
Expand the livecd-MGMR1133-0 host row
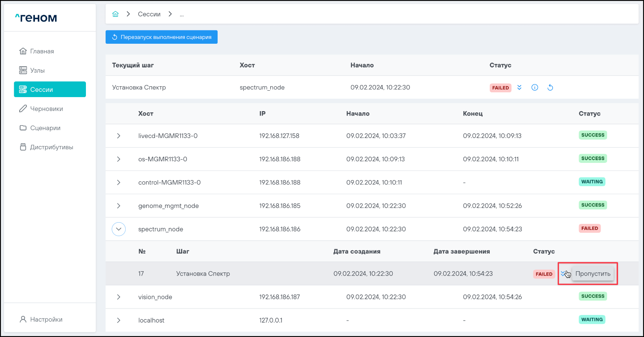pyautogui.click(x=118, y=136)
